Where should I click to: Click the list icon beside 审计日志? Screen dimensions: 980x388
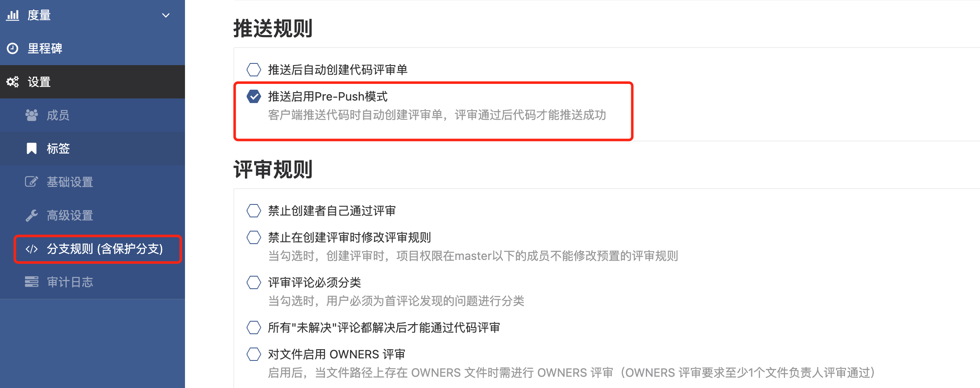pyautogui.click(x=32, y=282)
